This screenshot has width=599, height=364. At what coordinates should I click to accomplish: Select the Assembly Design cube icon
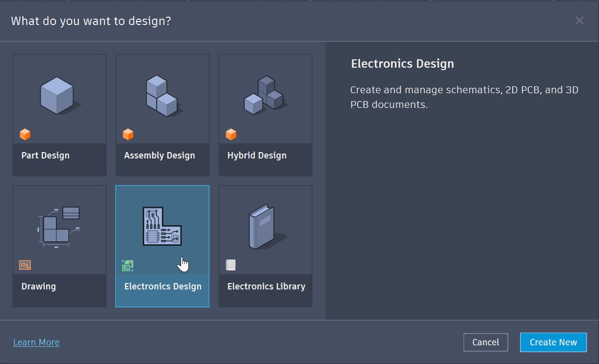pyautogui.click(x=162, y=96)
